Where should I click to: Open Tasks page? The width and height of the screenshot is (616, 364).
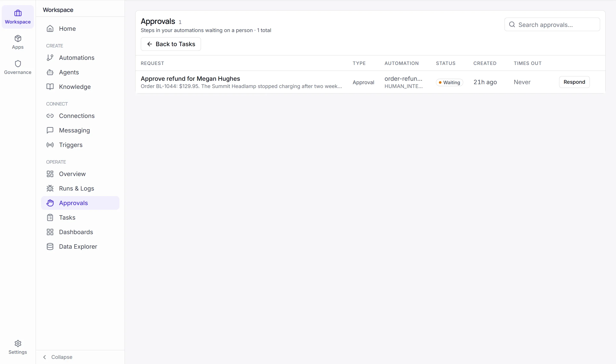click(x=80, y=217)
